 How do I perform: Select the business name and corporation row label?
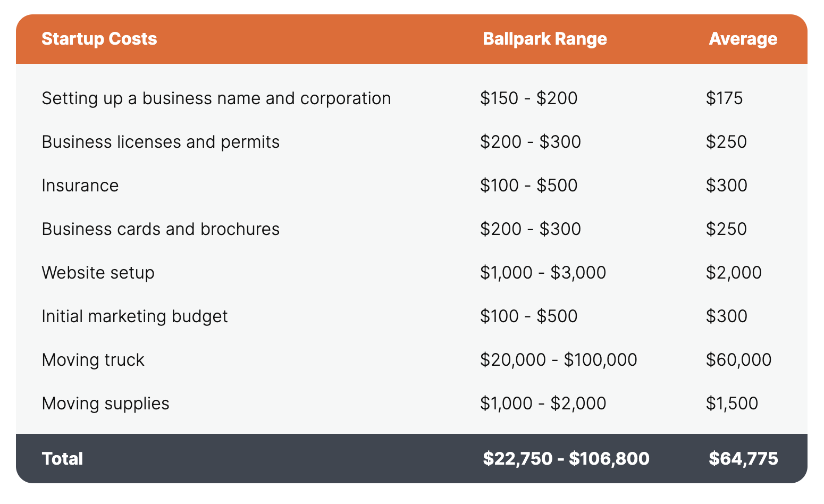[x=216, y=98]
